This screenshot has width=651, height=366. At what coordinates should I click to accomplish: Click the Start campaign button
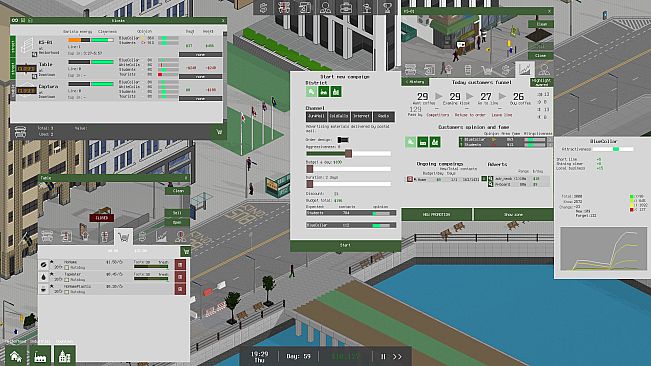coord(345,246)
